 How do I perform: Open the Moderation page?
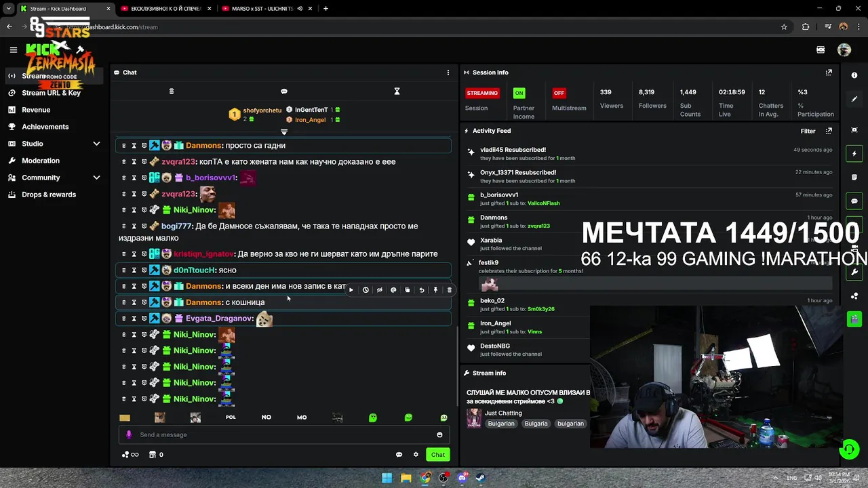(x=41, y=161)
